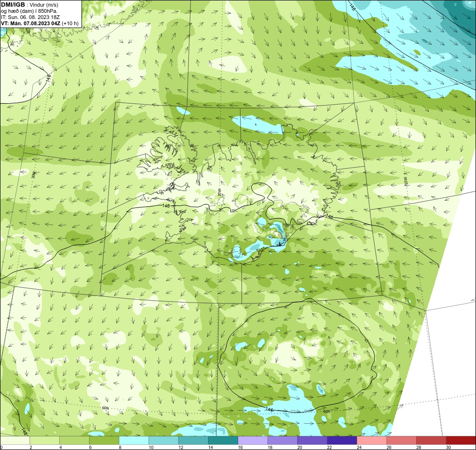Click the legend tick value "12"
The width and height of the screenshot is (476, 450).
click(180, 447)
